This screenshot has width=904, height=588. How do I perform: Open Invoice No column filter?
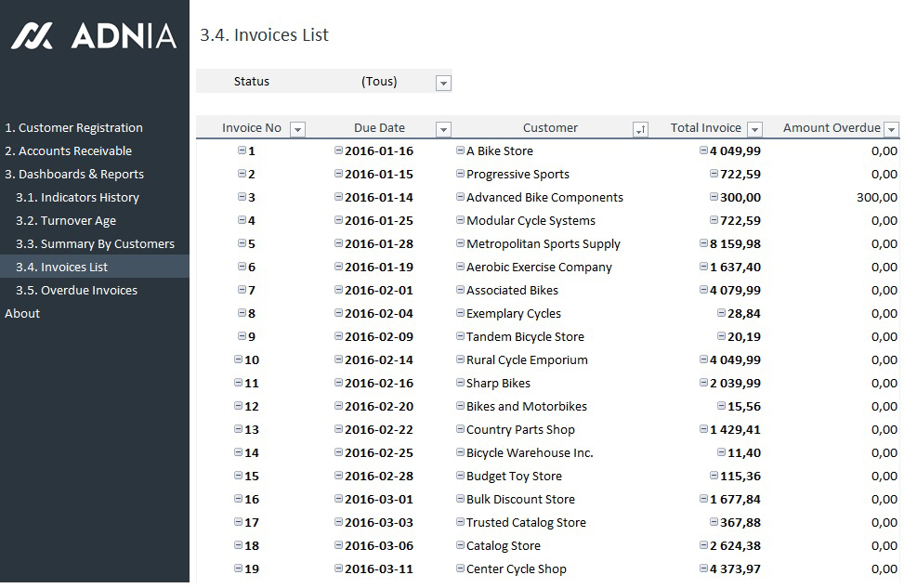[297, 129]
